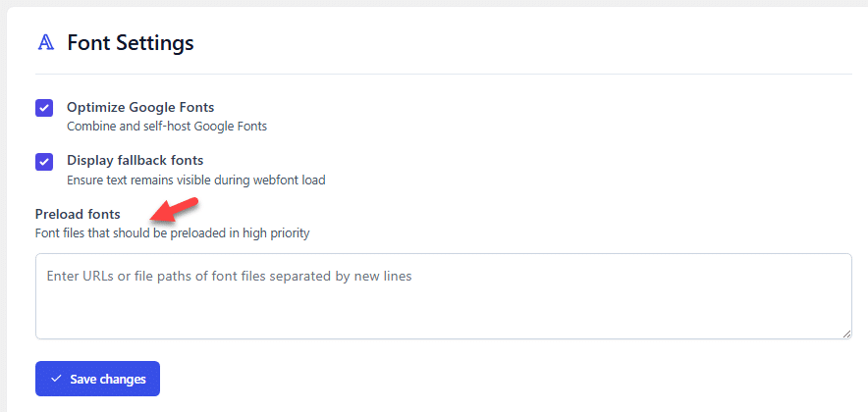Click the red arrow pointing at Preload fonts

click(174, 210)
